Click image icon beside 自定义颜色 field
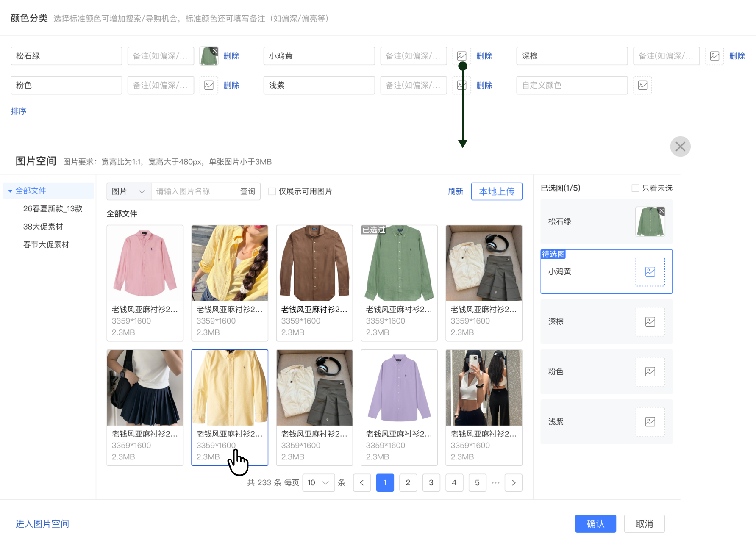Image resolution: width=756 pixels, height=548 pixels. pos(643,85)
